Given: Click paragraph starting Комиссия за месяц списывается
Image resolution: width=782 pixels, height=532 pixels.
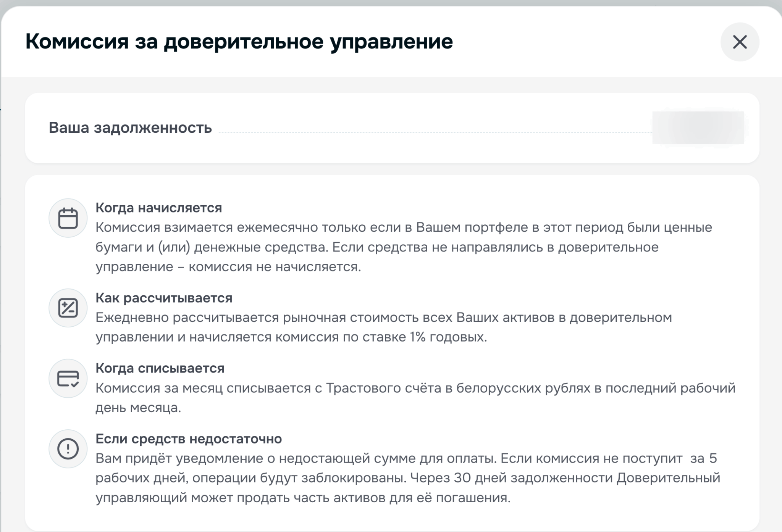Looking at the screenshot, I should click(415, 398).
